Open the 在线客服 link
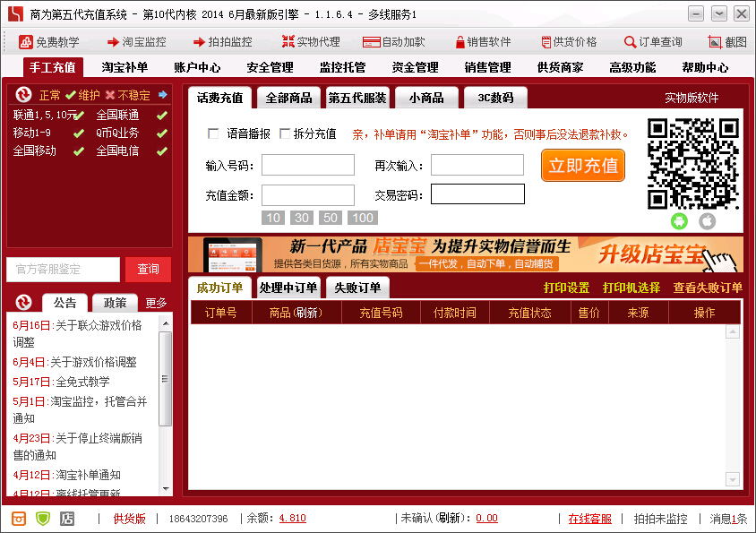 (x=589, y=519)
